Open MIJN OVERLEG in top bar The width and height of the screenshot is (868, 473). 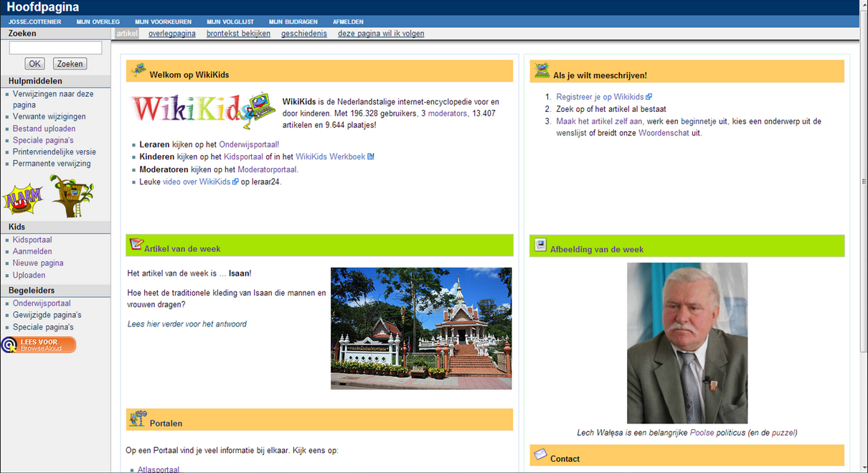tap(98, 22)
